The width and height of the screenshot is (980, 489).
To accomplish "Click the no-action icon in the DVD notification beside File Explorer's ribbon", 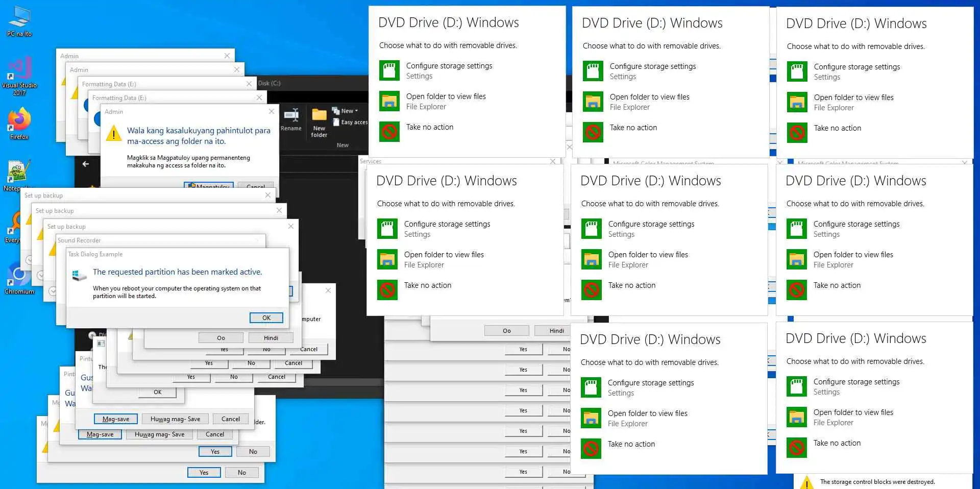I will pos(389,132).
